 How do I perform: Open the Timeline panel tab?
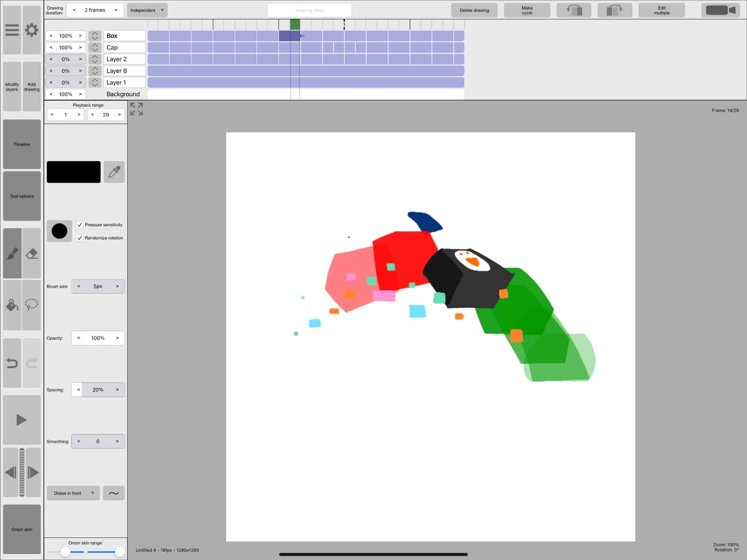click(22, 144)
